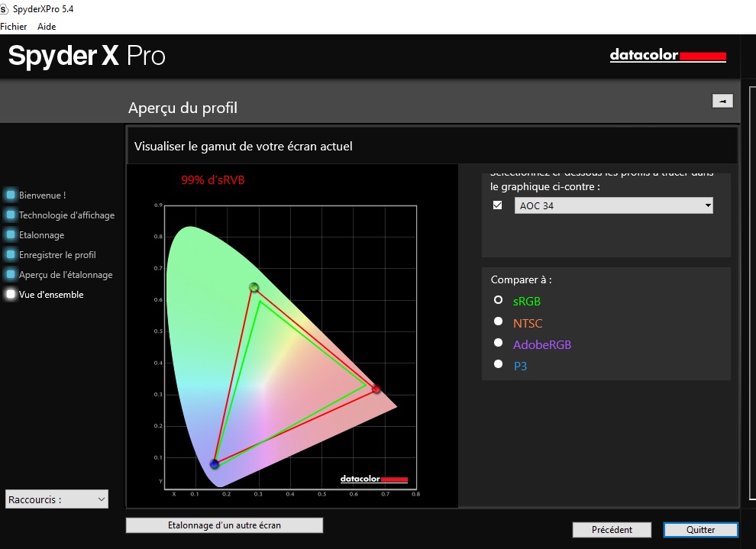The height and width of the screenshot is (549, 756).
Task: Uncheck the AOC 34 profile checkbox
Action: click(498, 205)
